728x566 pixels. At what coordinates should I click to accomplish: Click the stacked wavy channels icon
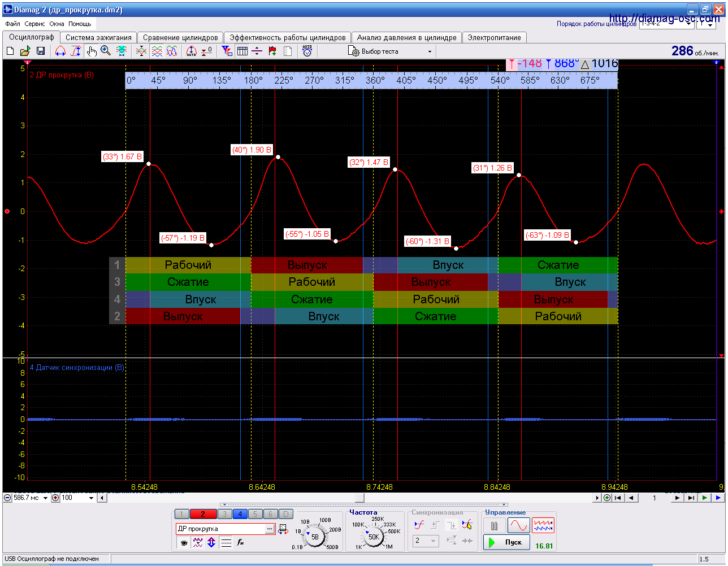(x=157, y=51)
